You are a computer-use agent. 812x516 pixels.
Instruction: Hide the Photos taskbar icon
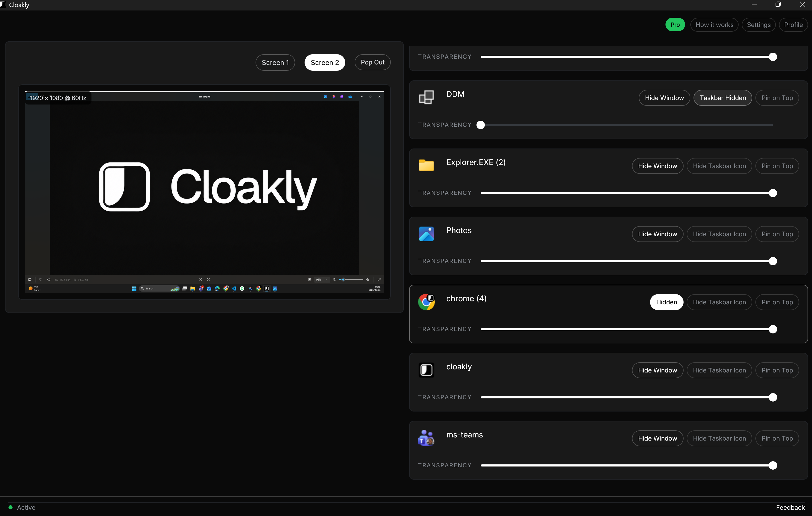[719, 234]
